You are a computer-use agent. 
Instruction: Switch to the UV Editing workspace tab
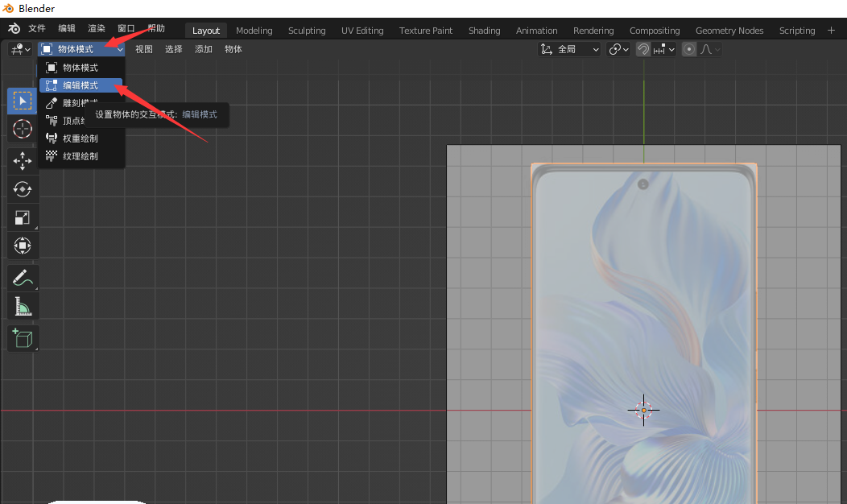pyautogui.click(x=362, y=31)
